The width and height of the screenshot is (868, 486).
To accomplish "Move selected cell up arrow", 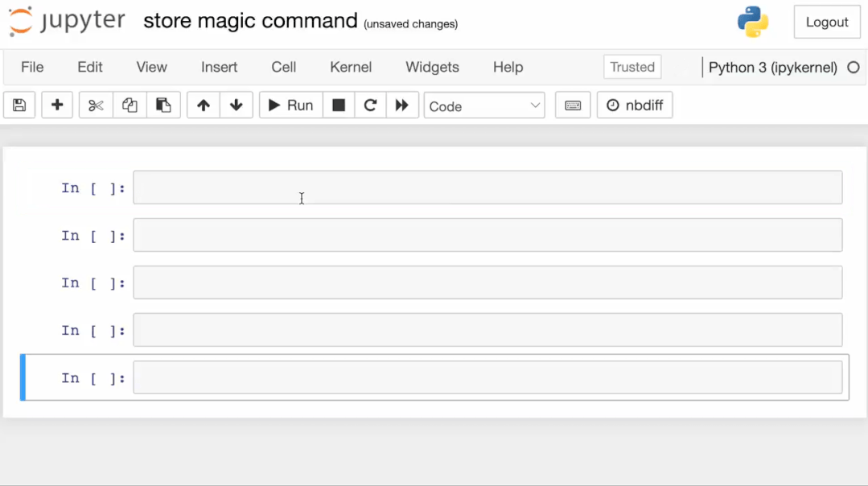I will 204,105.
